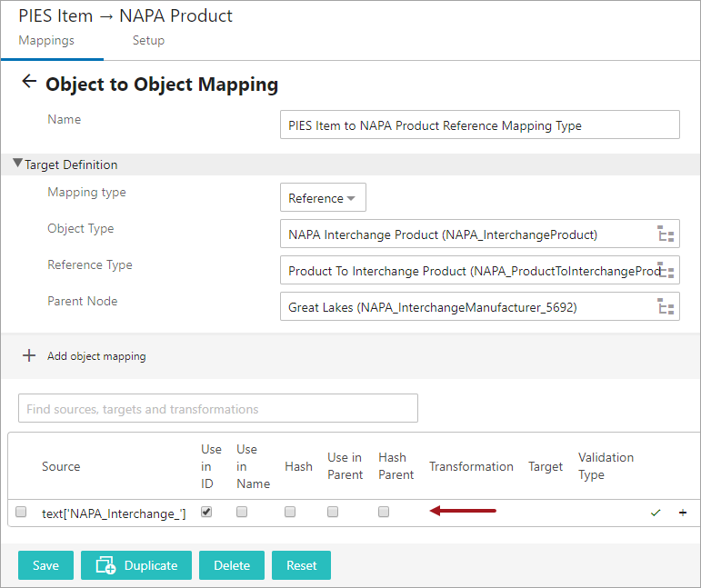The image size is (701, 588).
Task: Switch to the Setup tab
Action: pyautogui.click(x=148, y=40)
